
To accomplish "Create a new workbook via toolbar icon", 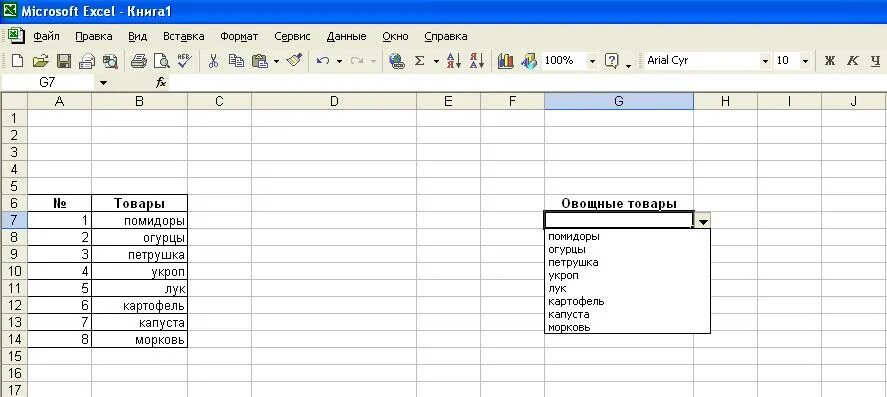I will [18, 61].
